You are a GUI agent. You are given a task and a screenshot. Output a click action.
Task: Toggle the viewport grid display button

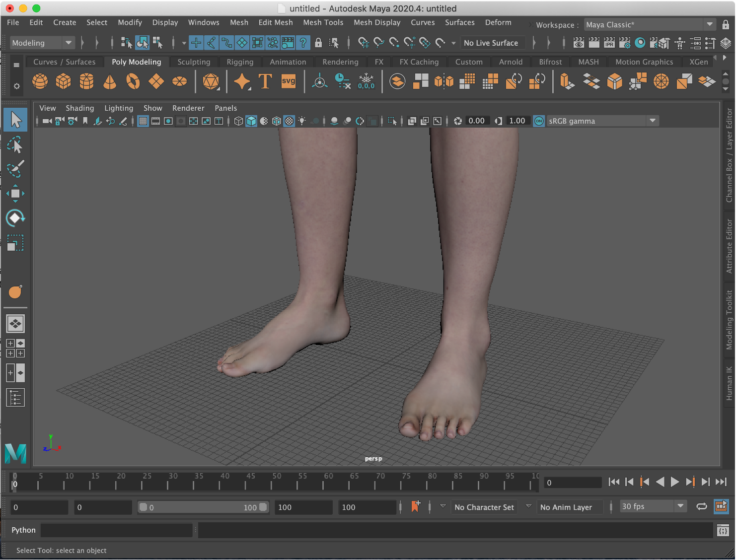[143, 121]
